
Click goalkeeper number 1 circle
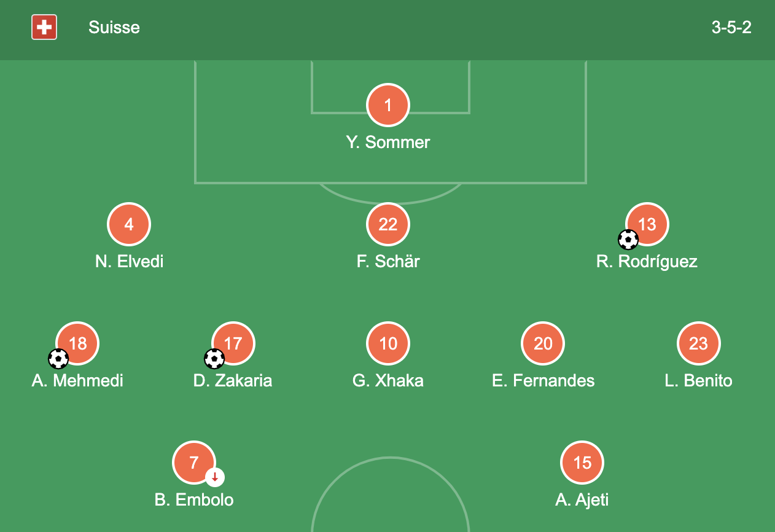pyautogui.click(x=388, y=105)
